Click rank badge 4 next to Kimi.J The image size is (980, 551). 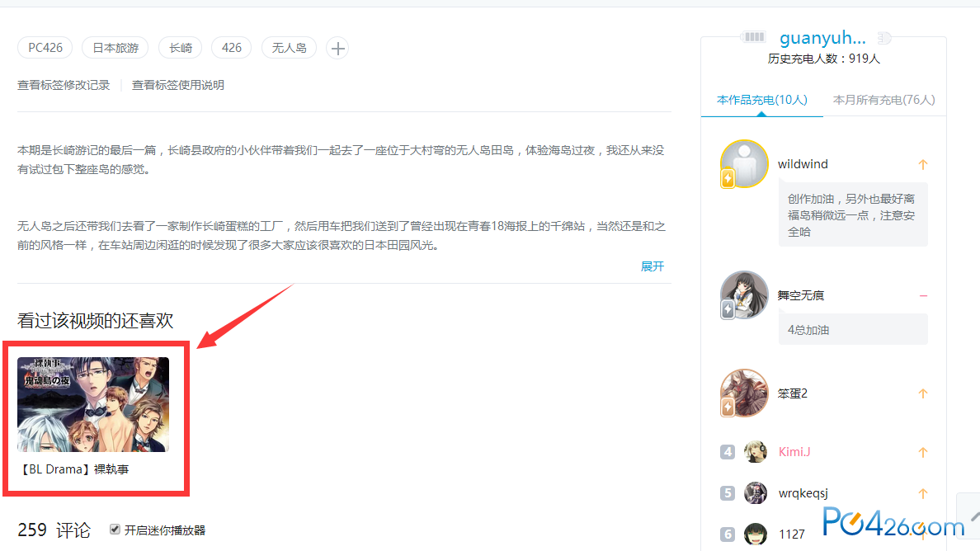click(728, 452)
